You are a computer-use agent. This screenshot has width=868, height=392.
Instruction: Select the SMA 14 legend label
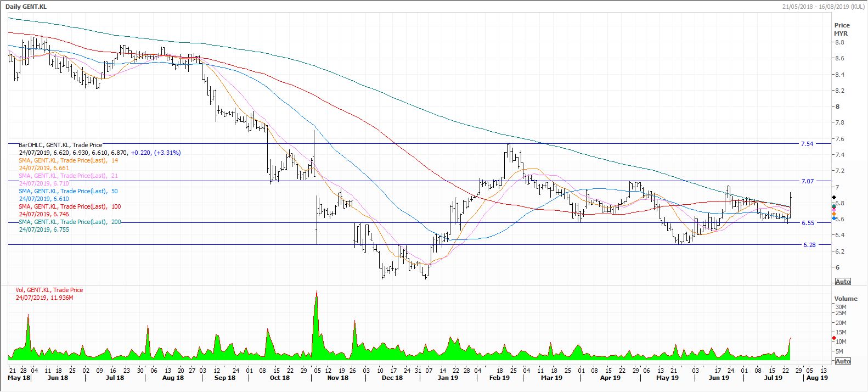[x=68, y=160]
